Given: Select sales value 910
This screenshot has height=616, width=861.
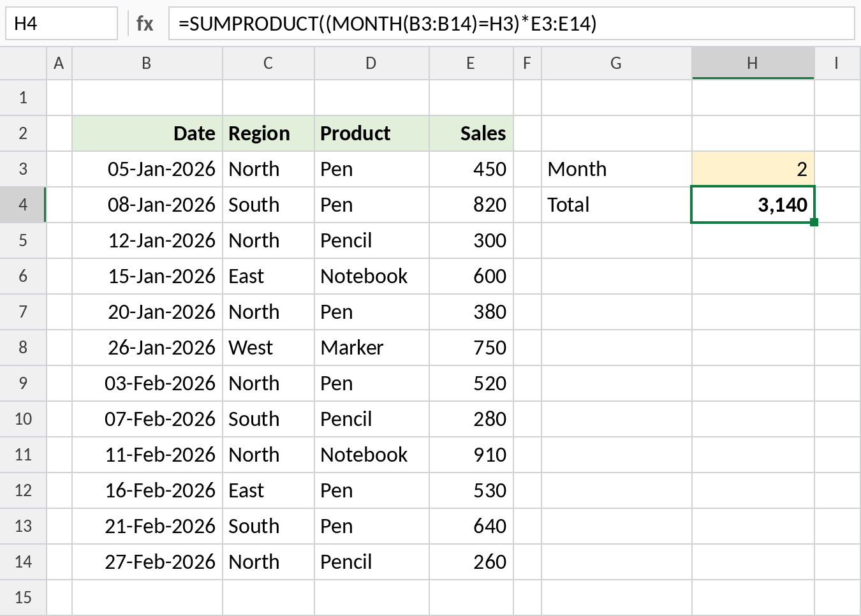Looking at the screenshot, I should tap(471, 455).
